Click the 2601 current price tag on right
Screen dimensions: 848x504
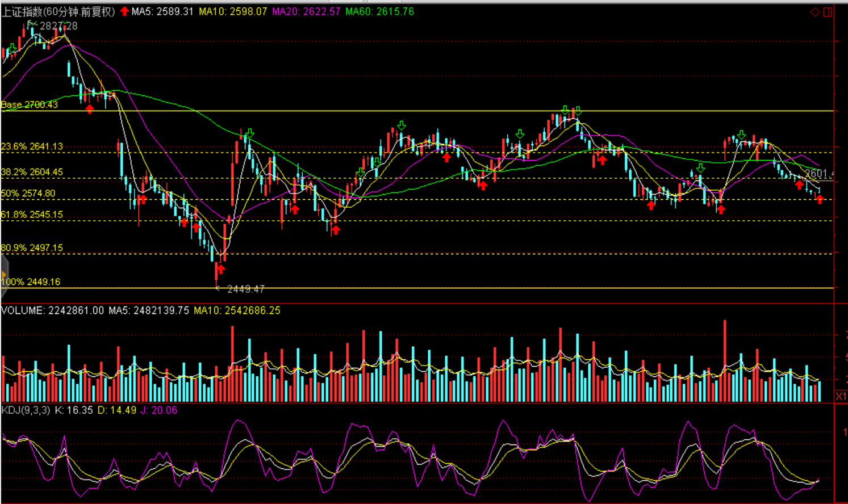818,174
